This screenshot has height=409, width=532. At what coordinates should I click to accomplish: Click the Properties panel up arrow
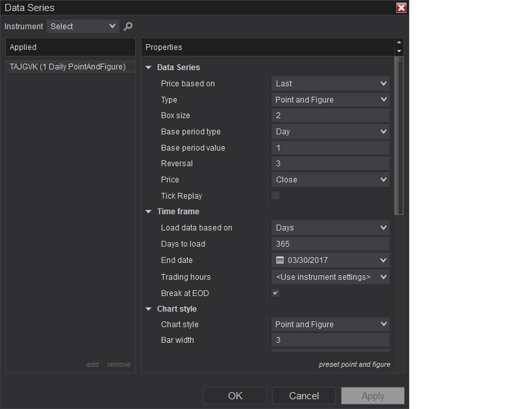399,43
